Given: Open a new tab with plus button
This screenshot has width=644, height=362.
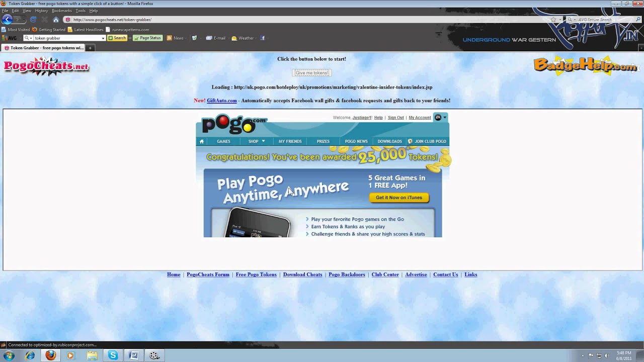Looking at the screenshot, I should [90, 48].
